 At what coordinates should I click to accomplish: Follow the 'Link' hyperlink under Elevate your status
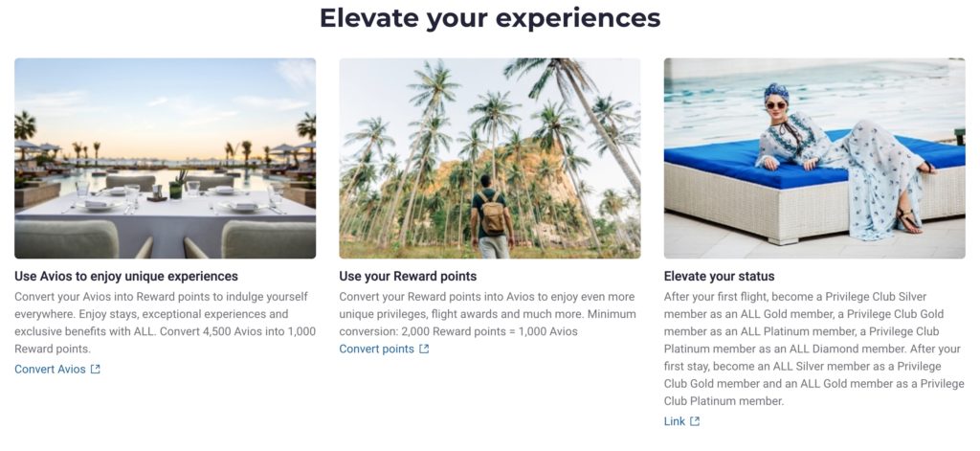[x=675, y=421]
